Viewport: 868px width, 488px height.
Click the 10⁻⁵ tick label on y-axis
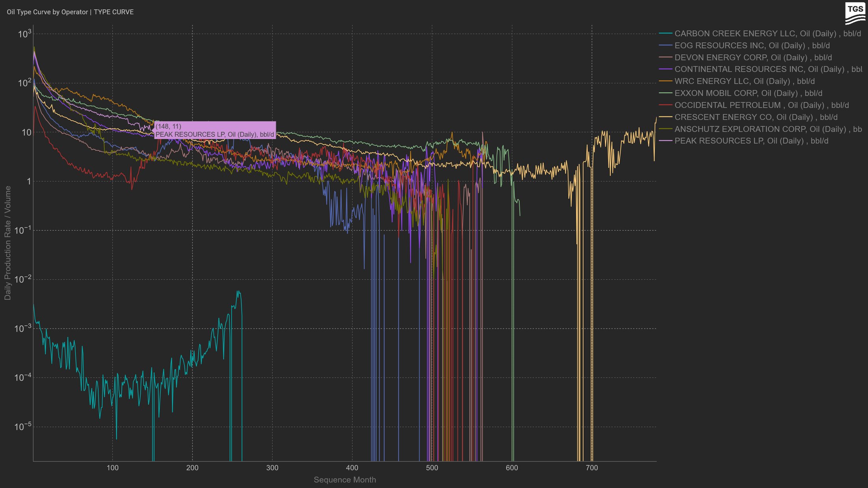coord(23,427)
